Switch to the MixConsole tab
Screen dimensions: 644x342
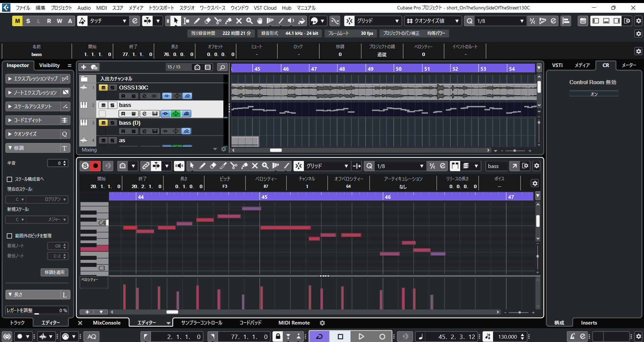107,323
